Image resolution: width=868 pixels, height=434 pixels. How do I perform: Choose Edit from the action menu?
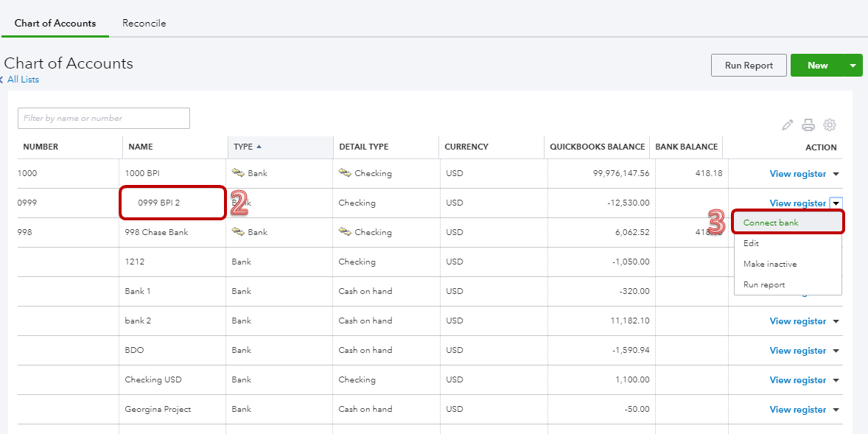788,243
